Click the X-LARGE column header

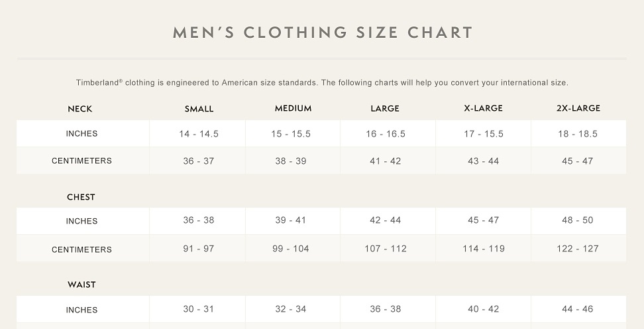(x=483, y=108)
